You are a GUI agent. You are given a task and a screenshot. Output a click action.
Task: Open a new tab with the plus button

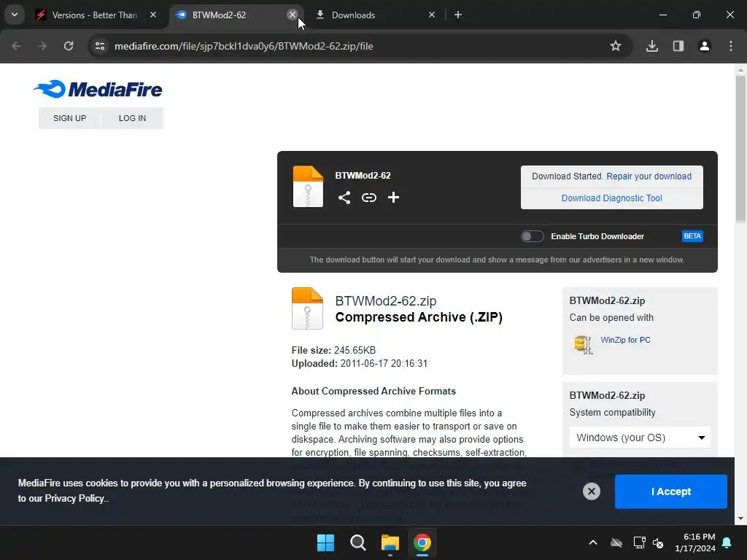[x=458, y=15]
